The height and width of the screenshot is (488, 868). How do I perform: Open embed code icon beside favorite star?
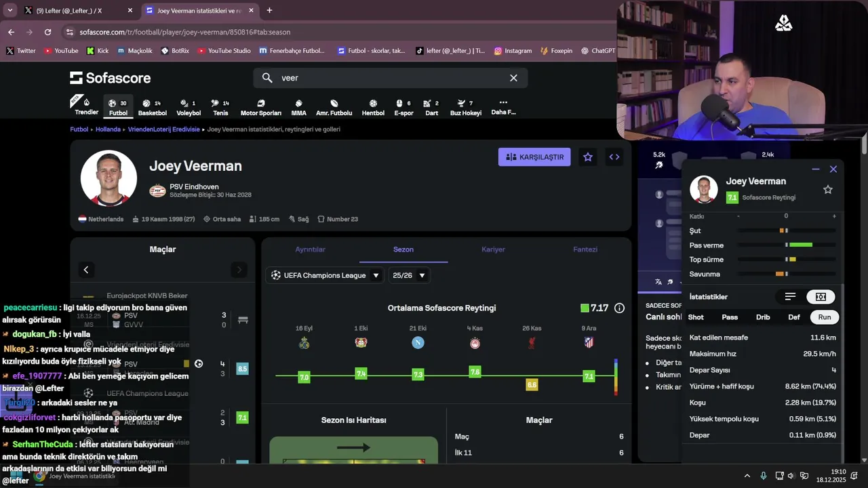614,157
